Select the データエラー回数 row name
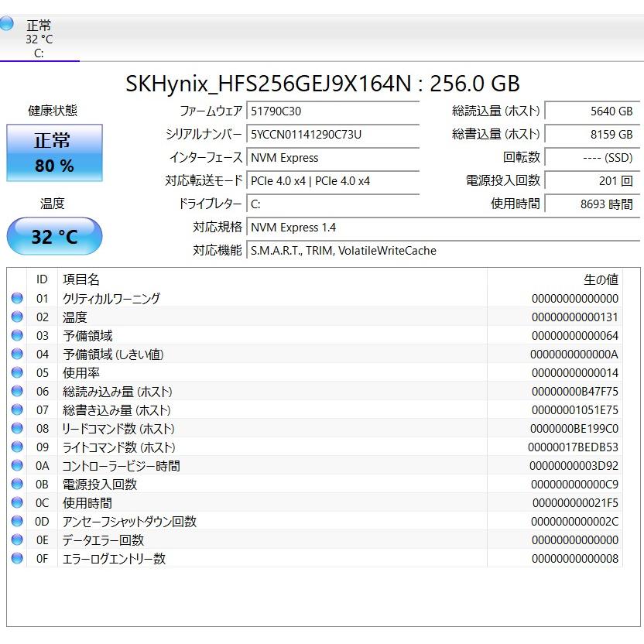The image size is (644, 644). point(103,540)
